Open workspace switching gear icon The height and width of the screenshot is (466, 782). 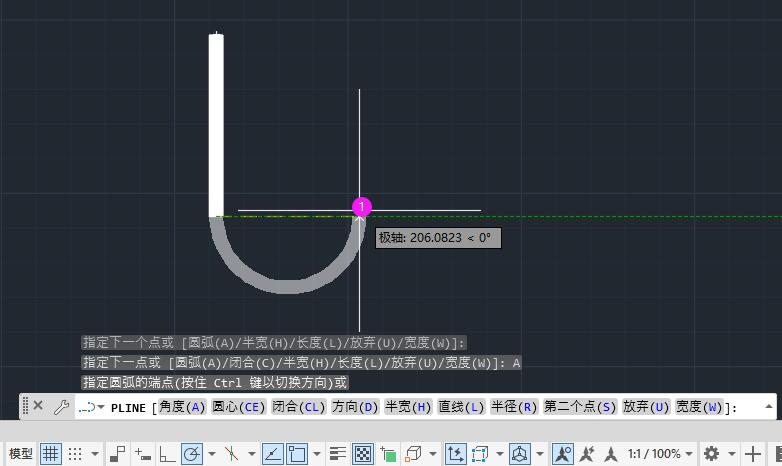711,454
